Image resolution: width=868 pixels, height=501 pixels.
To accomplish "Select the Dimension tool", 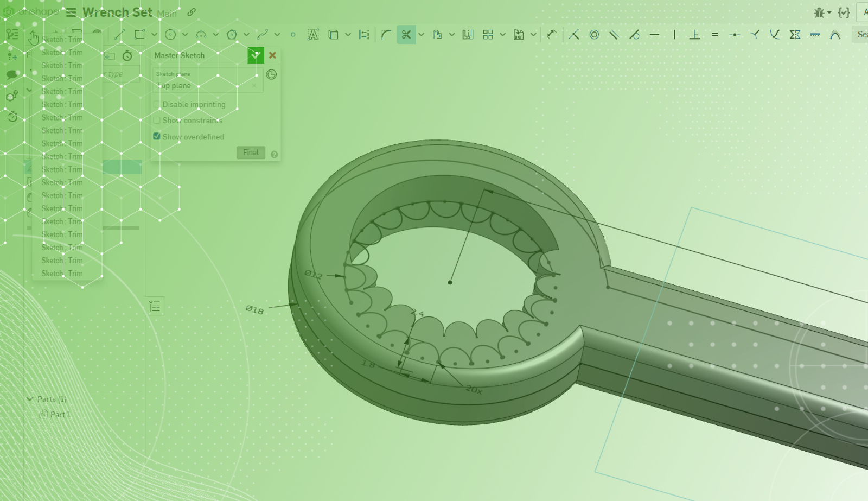I will 551,35.
